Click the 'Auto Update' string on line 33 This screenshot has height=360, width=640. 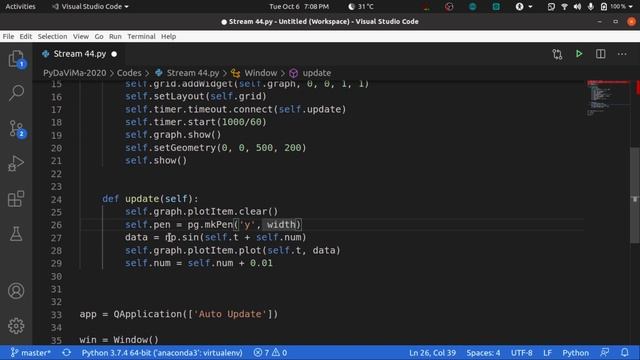click(230, 314)
